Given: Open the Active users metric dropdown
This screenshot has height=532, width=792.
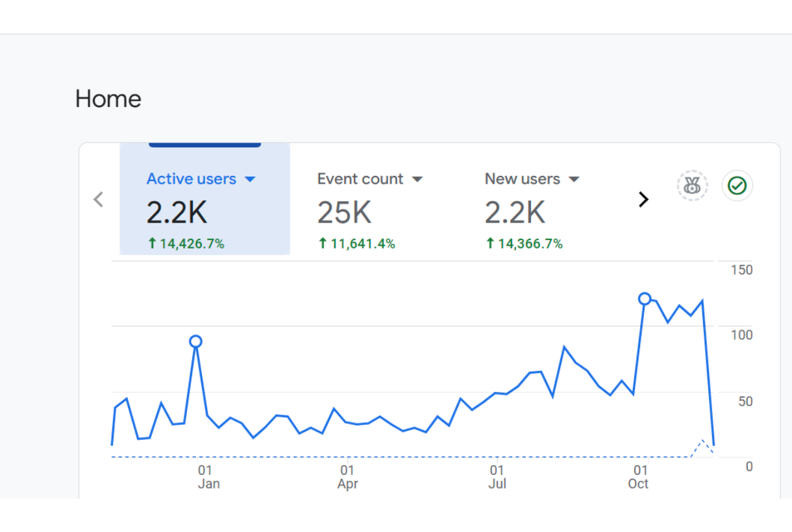Looking at the screenshot, I should (251, 179).
